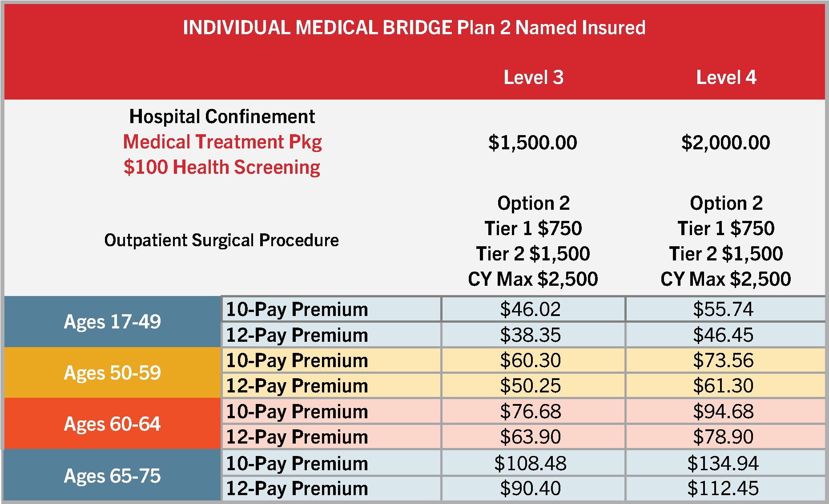This screenshot has height=504, width=829.
Task: Select the Level 3 column header
Action: [x=533, y=77]
